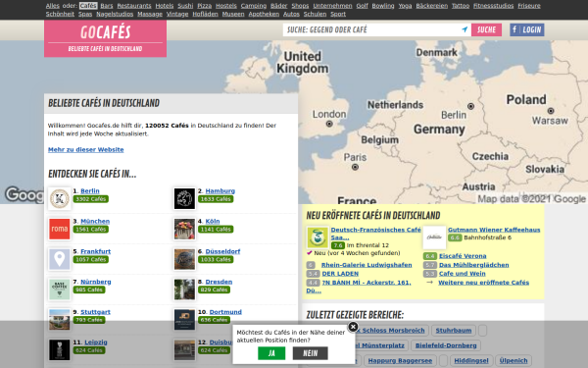Click the search field for Gegend oder Café

pyautogui.click(x=371, y=29)
